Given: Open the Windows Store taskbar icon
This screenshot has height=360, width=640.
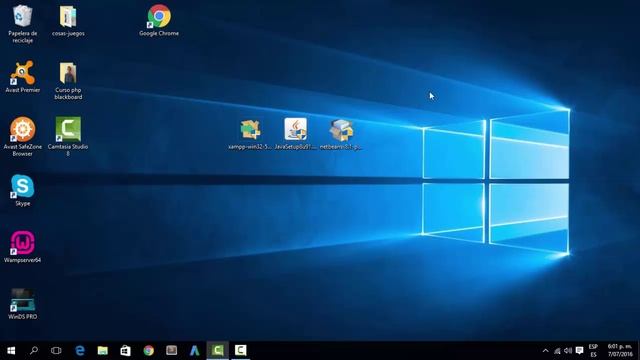Looking at the screenshot, I should (125, 351).
